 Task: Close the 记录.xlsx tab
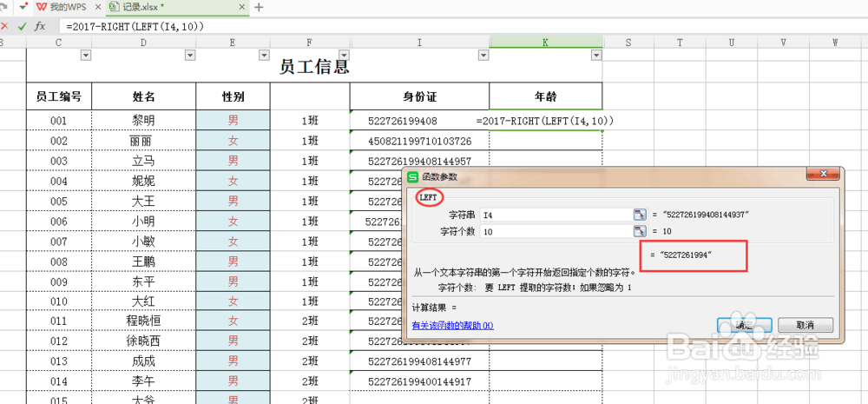tap(242, 7)
